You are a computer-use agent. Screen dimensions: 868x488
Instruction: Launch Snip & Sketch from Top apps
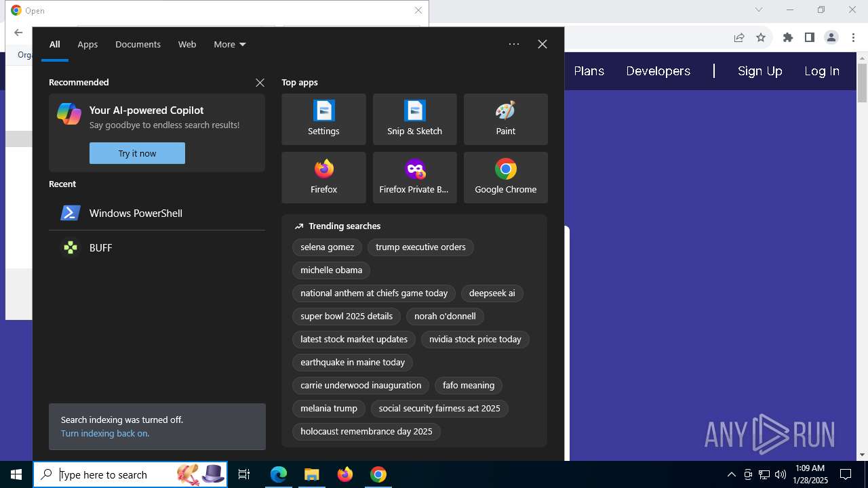(x=414, y=119)
